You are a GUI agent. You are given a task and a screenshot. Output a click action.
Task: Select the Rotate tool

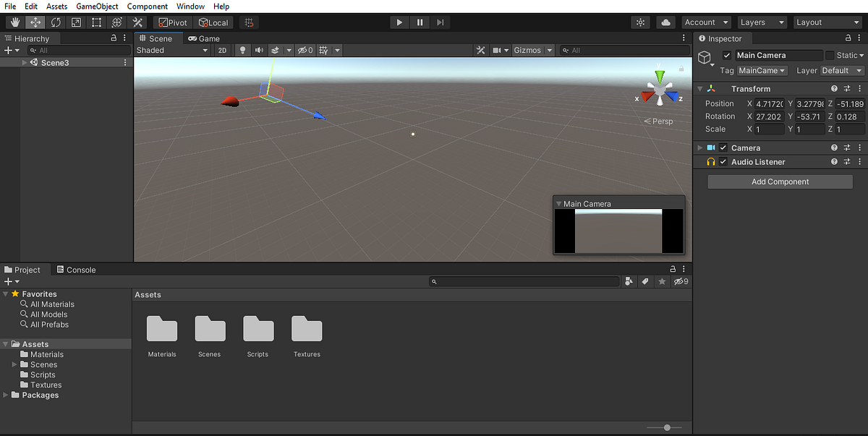tap(55, 22)
